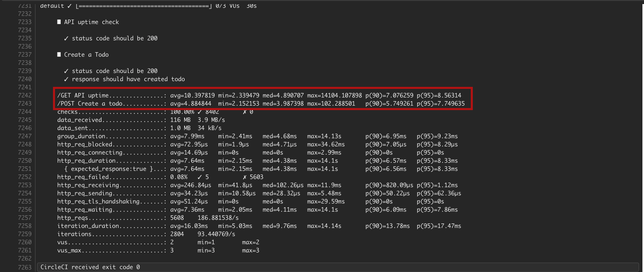Click the max=14104.107898 value in GET row
The height and width of the screenshot is (272, 644).
pos(334,95)
